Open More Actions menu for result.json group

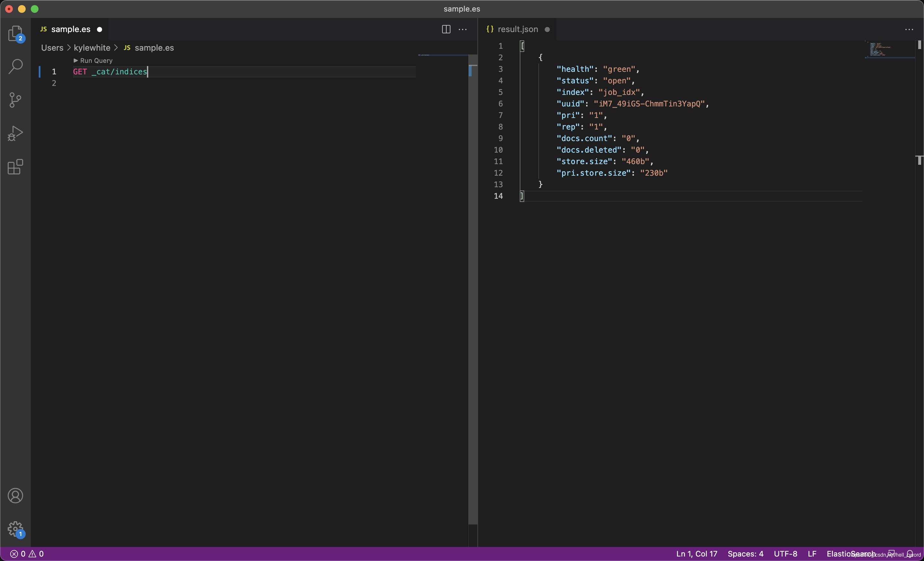(909, 29)
